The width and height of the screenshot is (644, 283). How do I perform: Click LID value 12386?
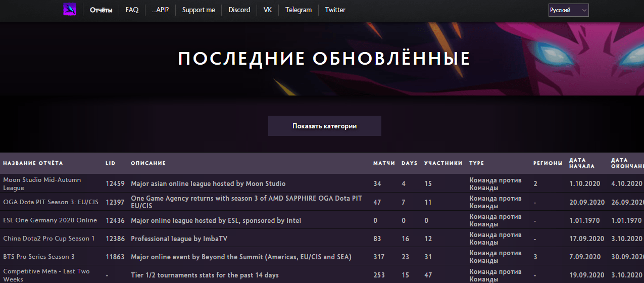115,239
